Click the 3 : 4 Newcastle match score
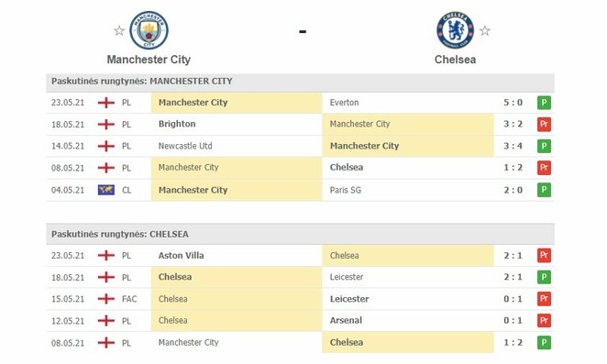 (513, 146)
